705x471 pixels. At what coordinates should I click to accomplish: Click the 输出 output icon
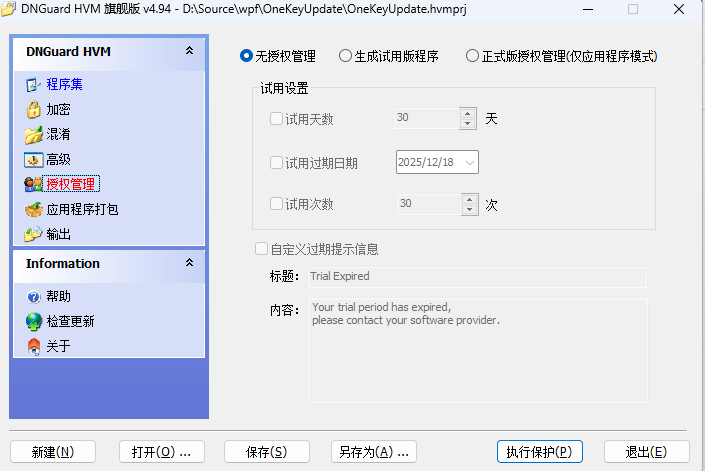pyautogui.click(x=33, y=234)
